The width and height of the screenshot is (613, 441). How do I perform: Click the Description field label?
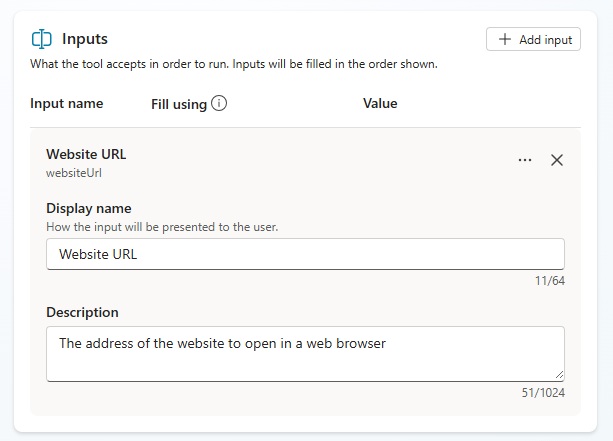pos(82,312)
